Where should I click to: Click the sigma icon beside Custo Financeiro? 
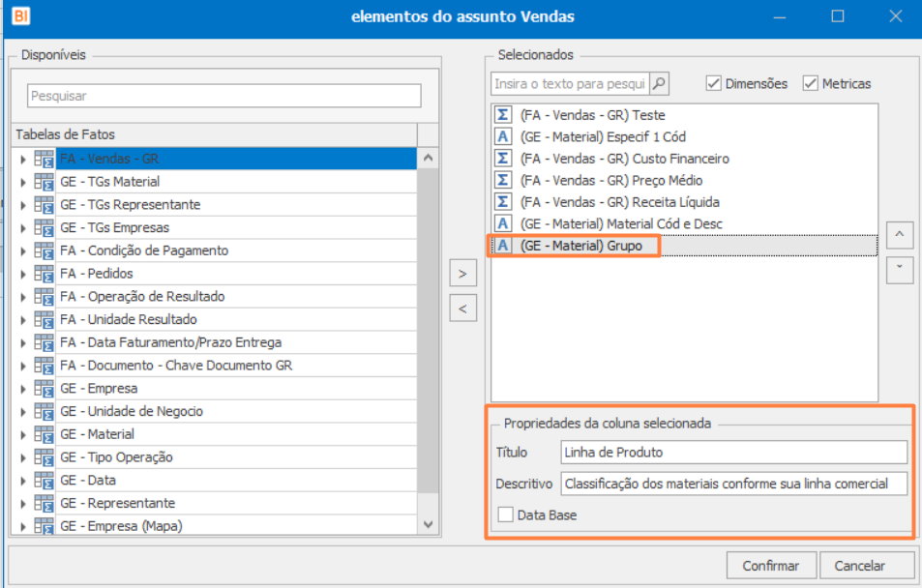(503, 159)
